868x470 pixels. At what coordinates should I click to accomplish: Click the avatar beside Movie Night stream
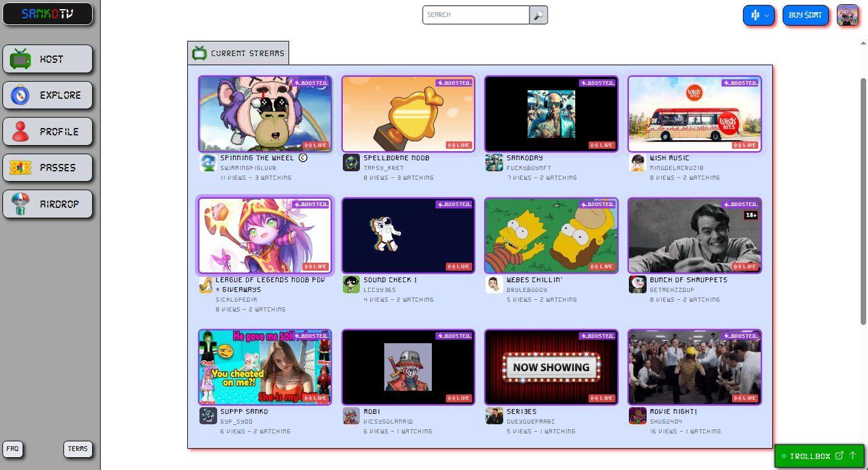point(637,416)
